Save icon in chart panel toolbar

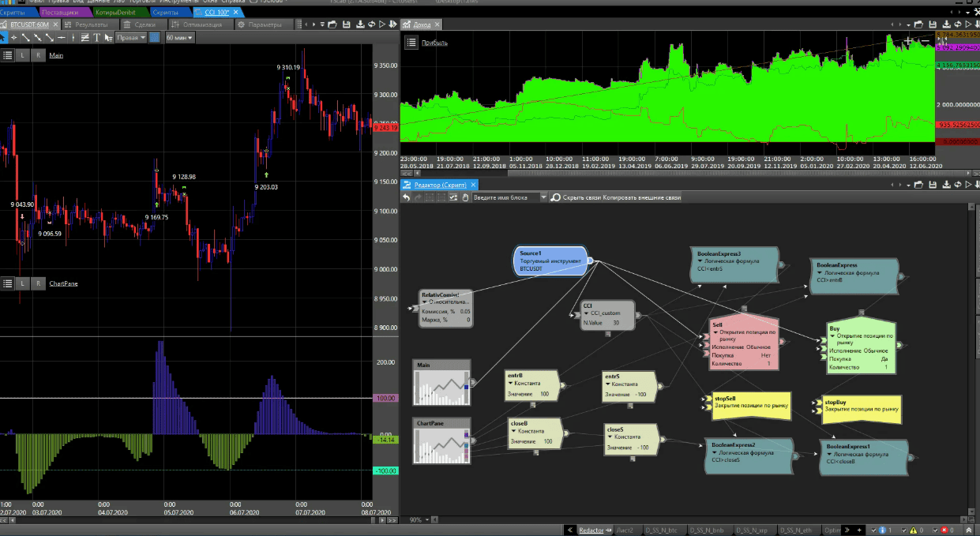(346, 24)
